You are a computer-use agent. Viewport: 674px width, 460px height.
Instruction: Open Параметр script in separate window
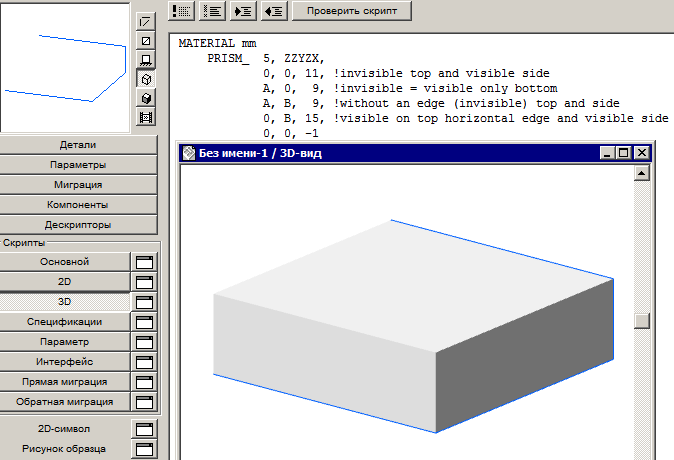144,342
